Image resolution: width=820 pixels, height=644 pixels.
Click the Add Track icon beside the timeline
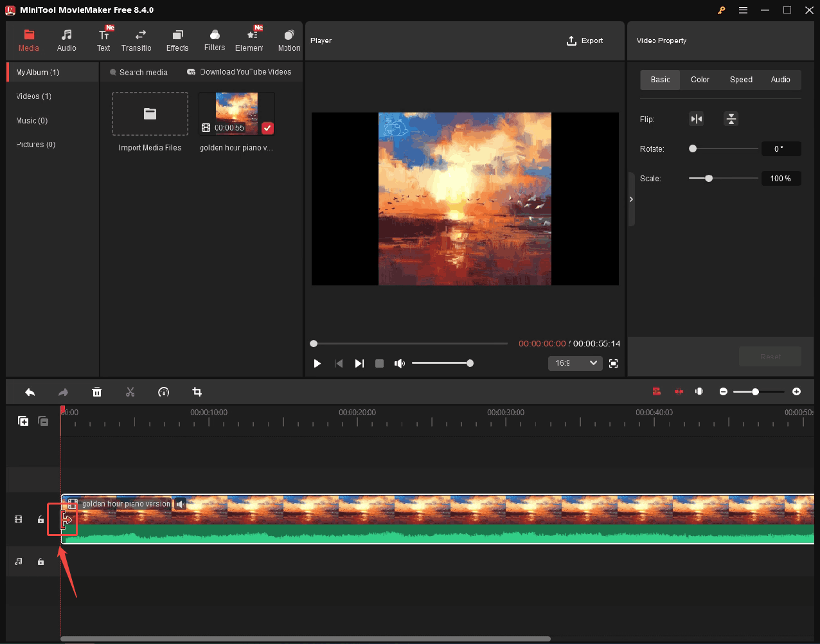[23, 420]
